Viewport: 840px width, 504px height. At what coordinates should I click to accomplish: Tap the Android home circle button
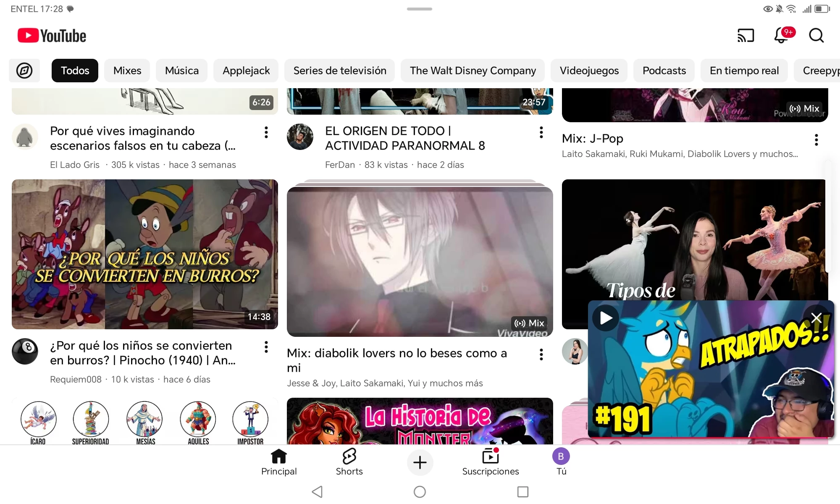coord(420,492)
